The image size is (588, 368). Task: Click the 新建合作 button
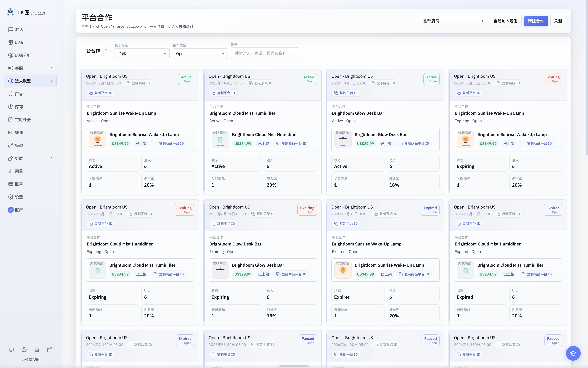536,21
